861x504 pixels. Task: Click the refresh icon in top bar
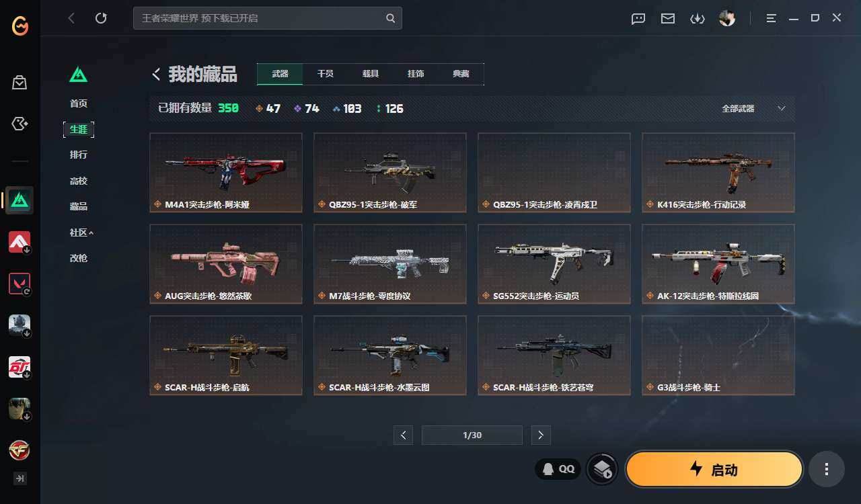101,18
